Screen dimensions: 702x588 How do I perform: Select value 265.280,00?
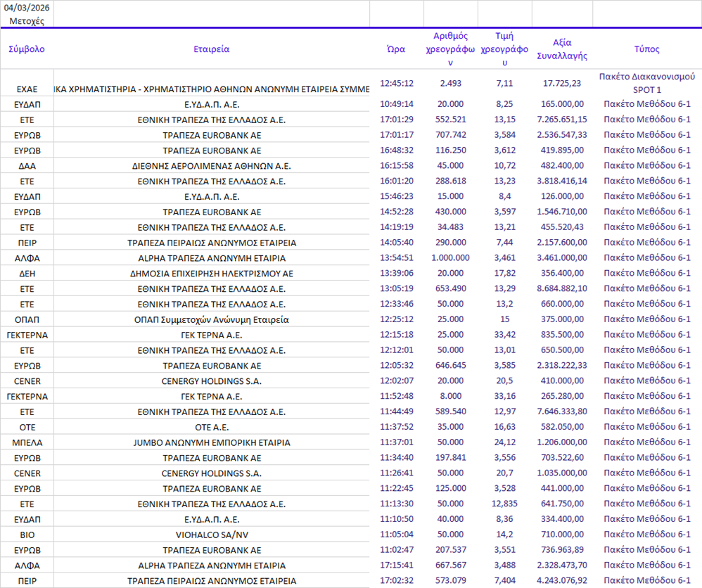click(x=562, y=396)
